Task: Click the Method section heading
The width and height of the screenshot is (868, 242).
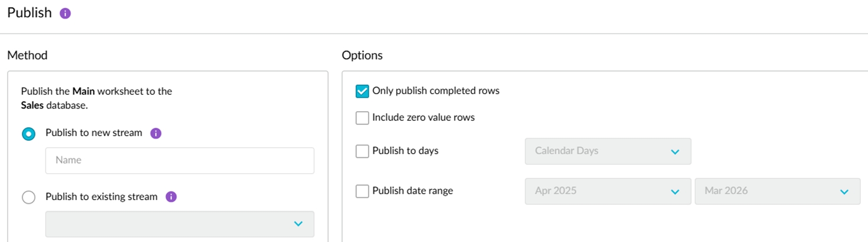Action: click(28, 55)
